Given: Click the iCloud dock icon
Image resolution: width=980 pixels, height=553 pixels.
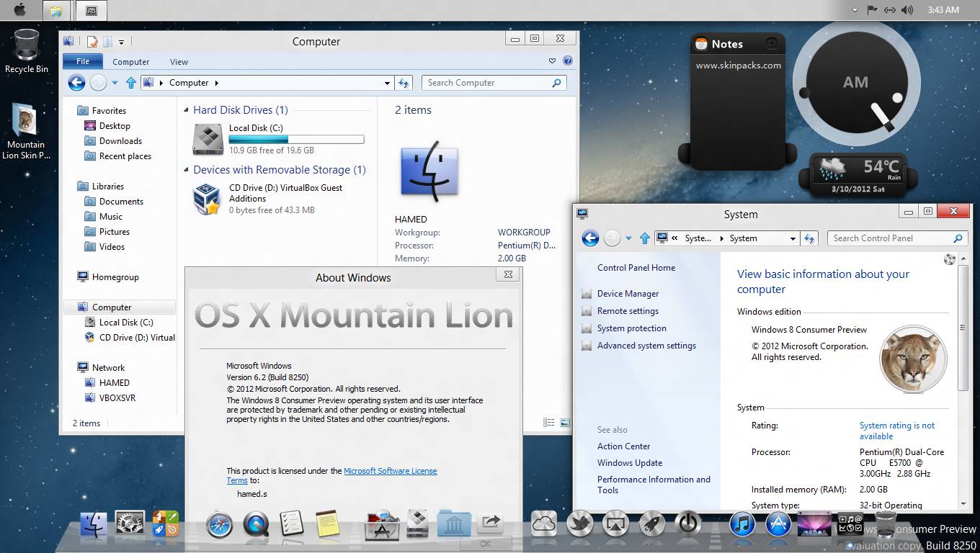Looking at the screenshot, I should pos(544,525).
